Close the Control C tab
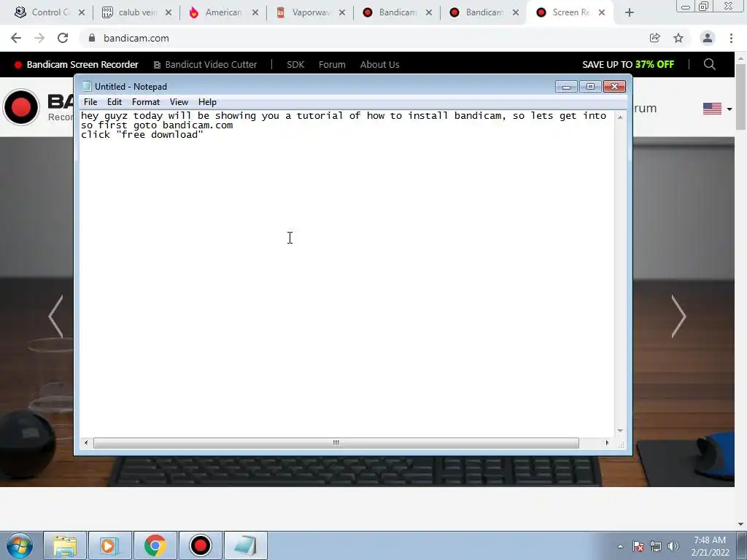The image size is (747, 560). coord(82,12)
